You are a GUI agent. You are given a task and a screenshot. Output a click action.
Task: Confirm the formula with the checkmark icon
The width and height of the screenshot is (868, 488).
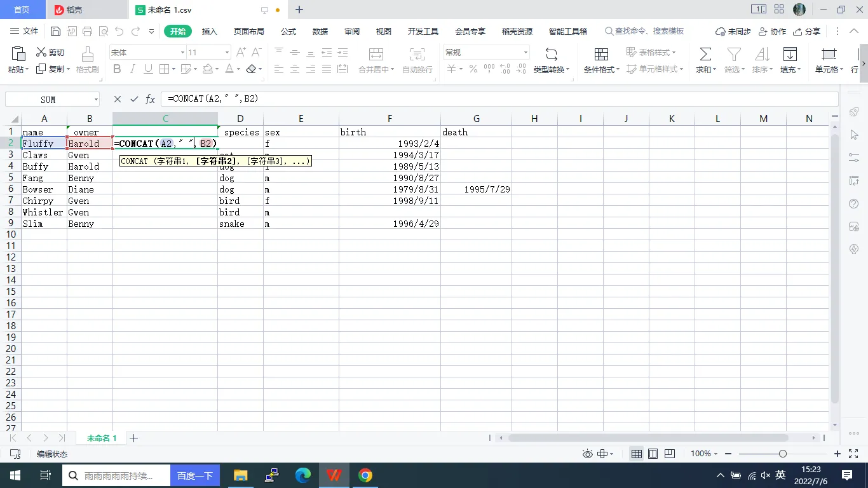(x=134, y=99)
